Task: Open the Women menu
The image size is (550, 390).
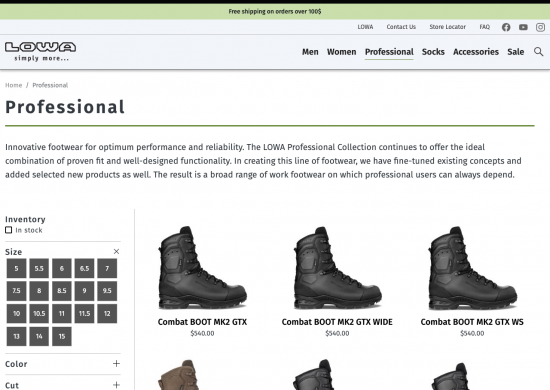Action: [x=342, y=52]
